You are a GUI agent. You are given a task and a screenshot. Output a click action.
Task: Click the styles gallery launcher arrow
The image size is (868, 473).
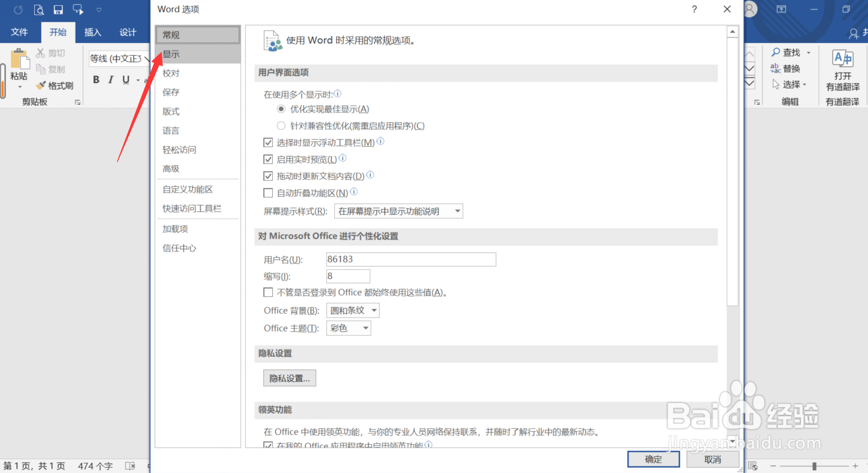757,102
